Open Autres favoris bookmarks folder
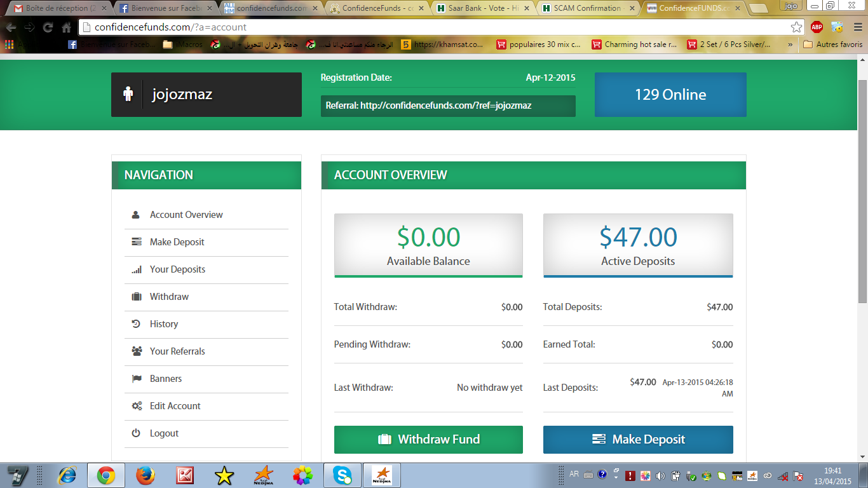This screenshot has height=488, width=868. click(832, 44)
